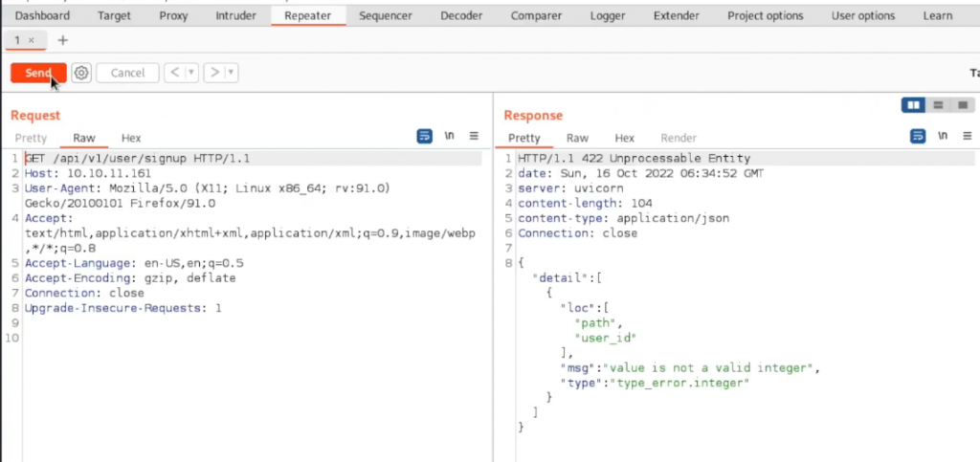
Task: Open the Request panel hamburger options menu
Action: point(474,137)
